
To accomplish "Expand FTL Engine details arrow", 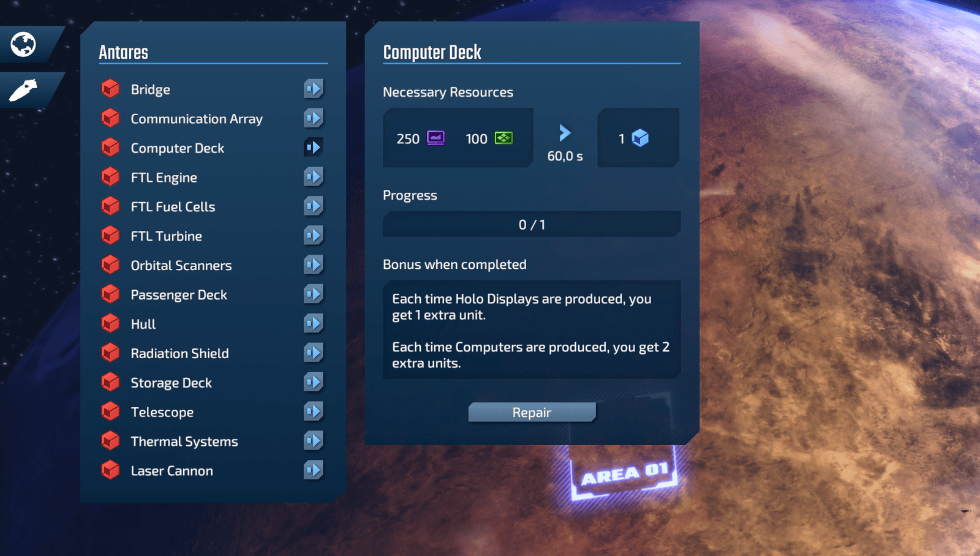I will point(313,177).
